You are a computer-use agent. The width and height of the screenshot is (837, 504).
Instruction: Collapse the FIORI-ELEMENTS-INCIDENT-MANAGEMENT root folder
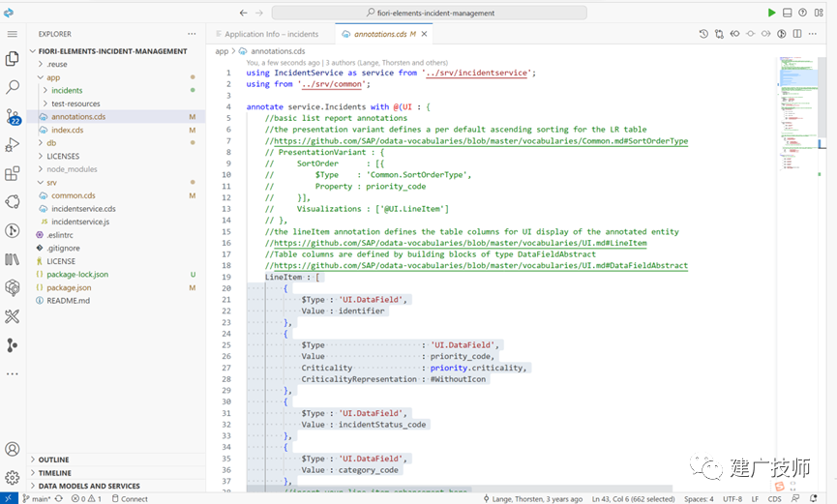pos(112,51)
